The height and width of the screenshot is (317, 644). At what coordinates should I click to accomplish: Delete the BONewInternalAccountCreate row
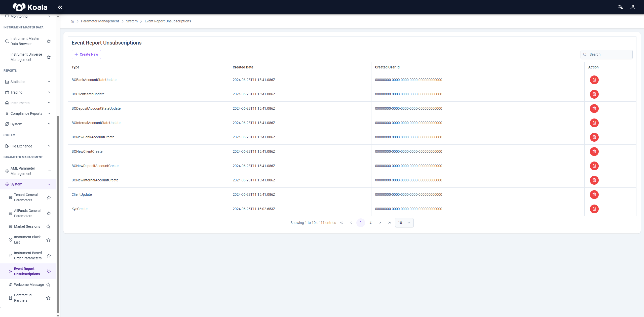click(594, 180)
